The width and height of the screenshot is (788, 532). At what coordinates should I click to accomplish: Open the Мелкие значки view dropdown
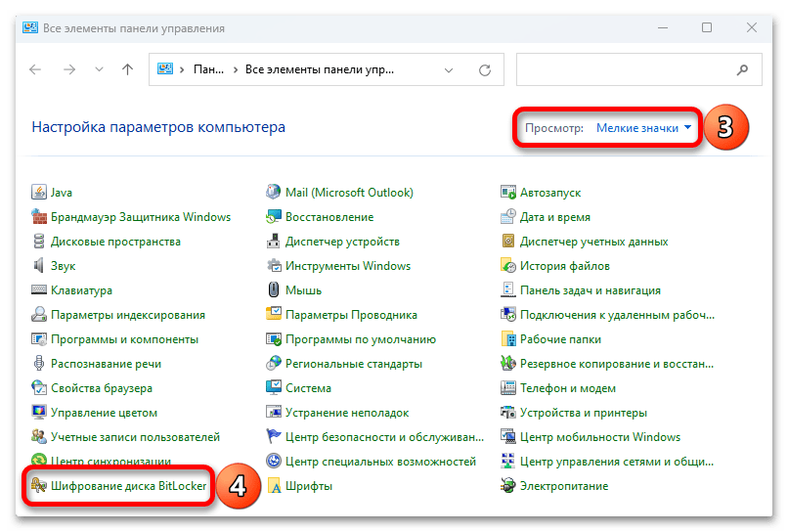tap(643, 128)
